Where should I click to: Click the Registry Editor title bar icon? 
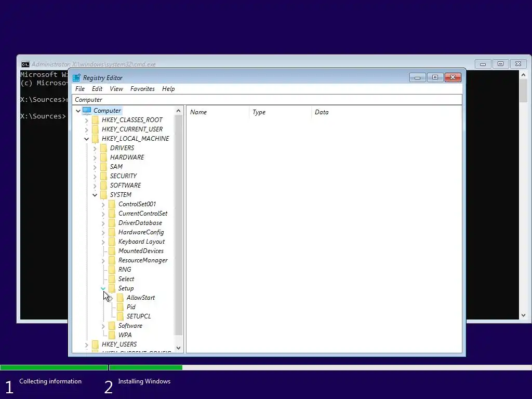point(77,78)
